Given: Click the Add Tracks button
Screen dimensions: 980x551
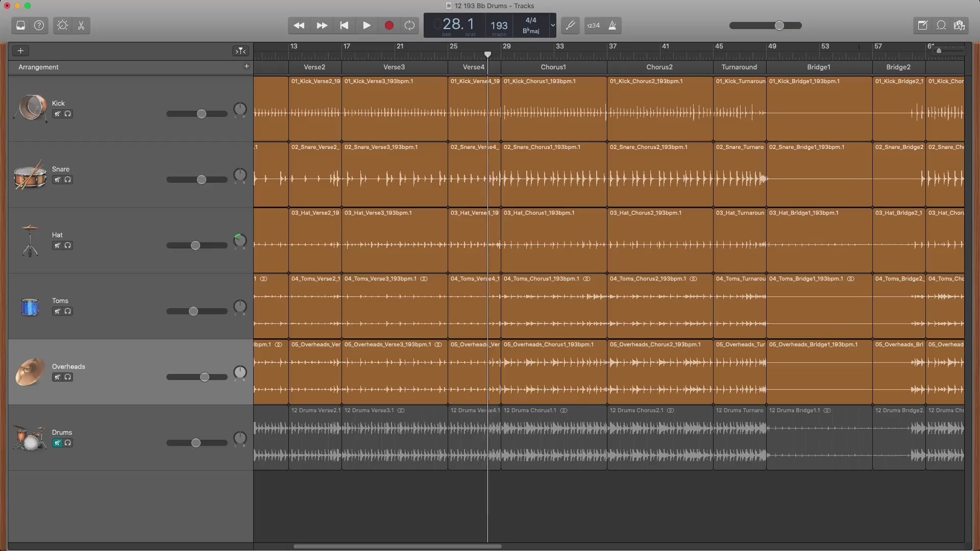Looking at the screenshot, I should tap(19, 50).
